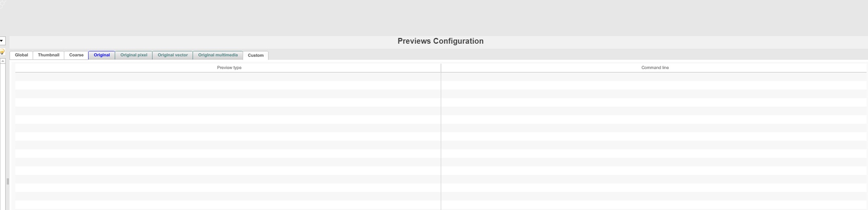The height and width of the screenshot is (210, 868).
Task: Click the left panel vertical scrollbar track
Action: (x=3, y=128)
